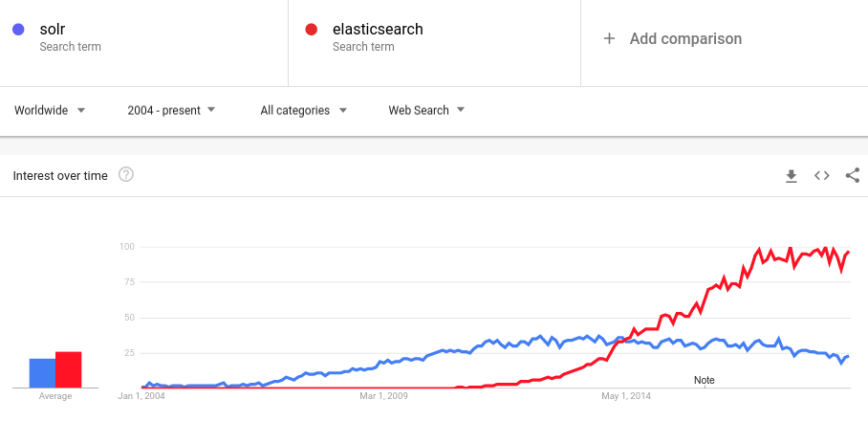Change the Web Search type dropdown
This screenshot has height=444, width=868.
tap(426, 110)
